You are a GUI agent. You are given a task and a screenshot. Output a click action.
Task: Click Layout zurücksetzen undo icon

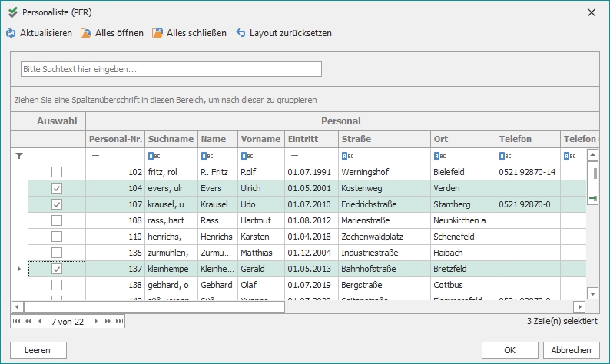[240, 34]
